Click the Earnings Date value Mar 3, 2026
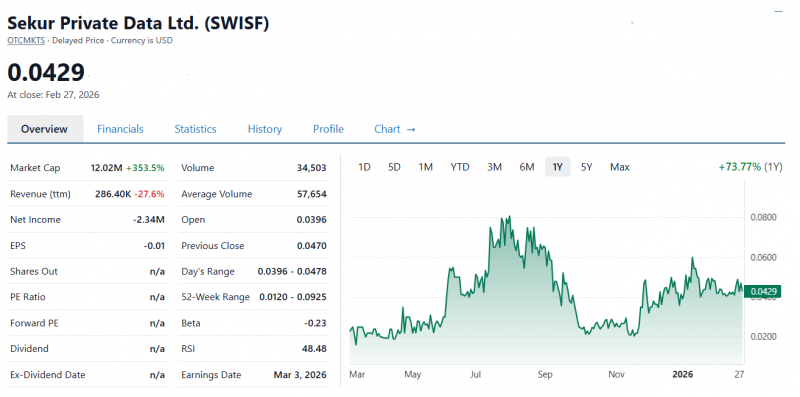The image size is (800, 397). pyautogui.click(x=300, y=375)
